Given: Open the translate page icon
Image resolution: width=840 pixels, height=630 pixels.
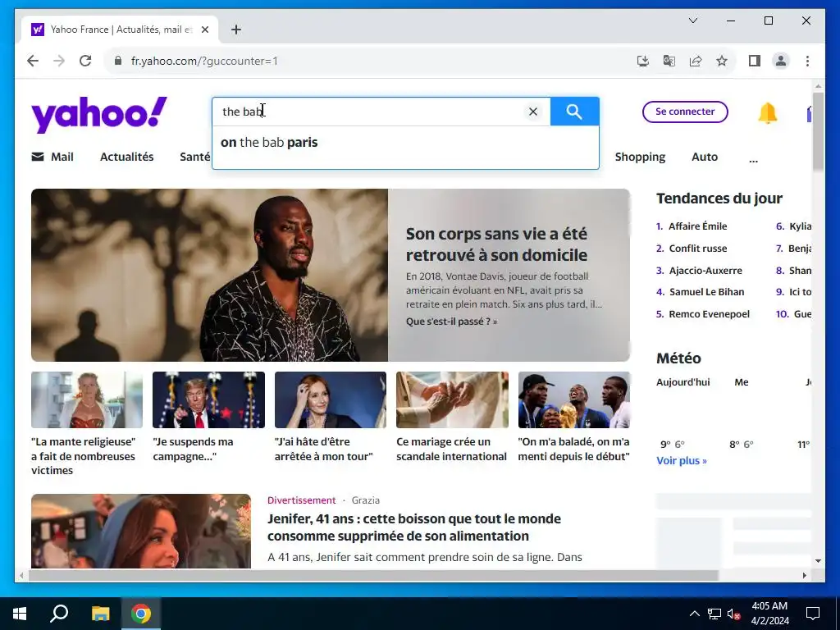Looking at the screenshot, I should (x=669, y=61).
